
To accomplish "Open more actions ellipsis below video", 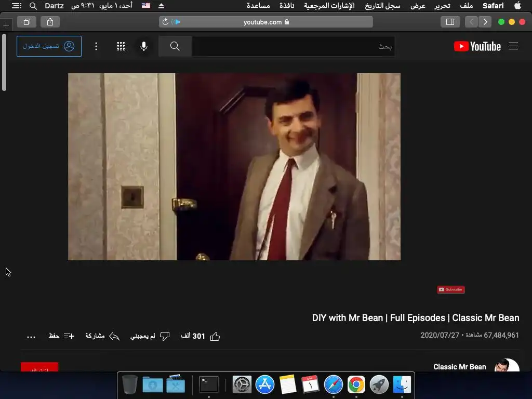I will pos(31,337).
